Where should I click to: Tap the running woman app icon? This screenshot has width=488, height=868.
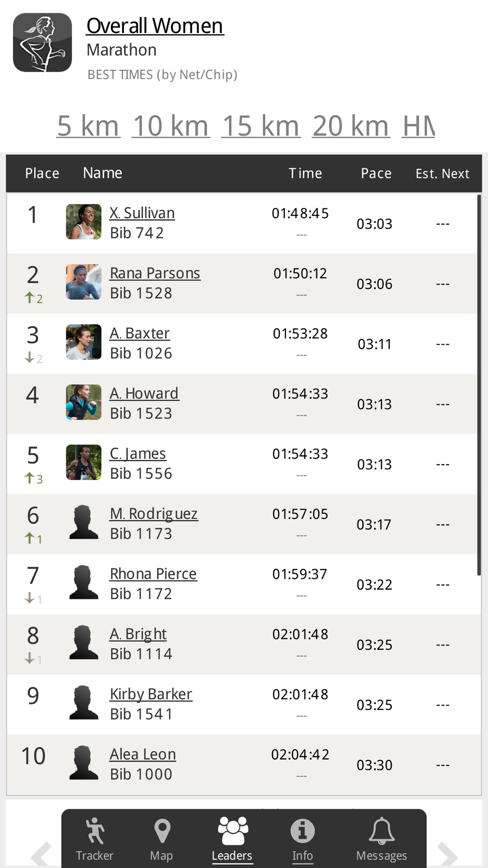[42, 42]
